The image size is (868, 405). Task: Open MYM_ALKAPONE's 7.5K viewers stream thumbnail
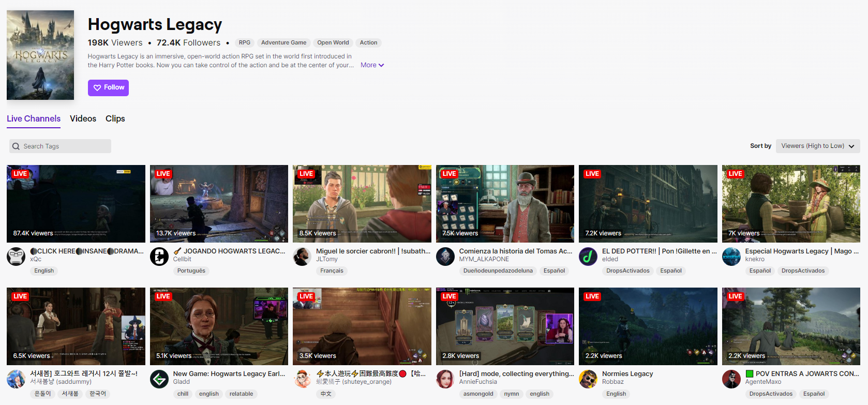(x=505, y=204)
